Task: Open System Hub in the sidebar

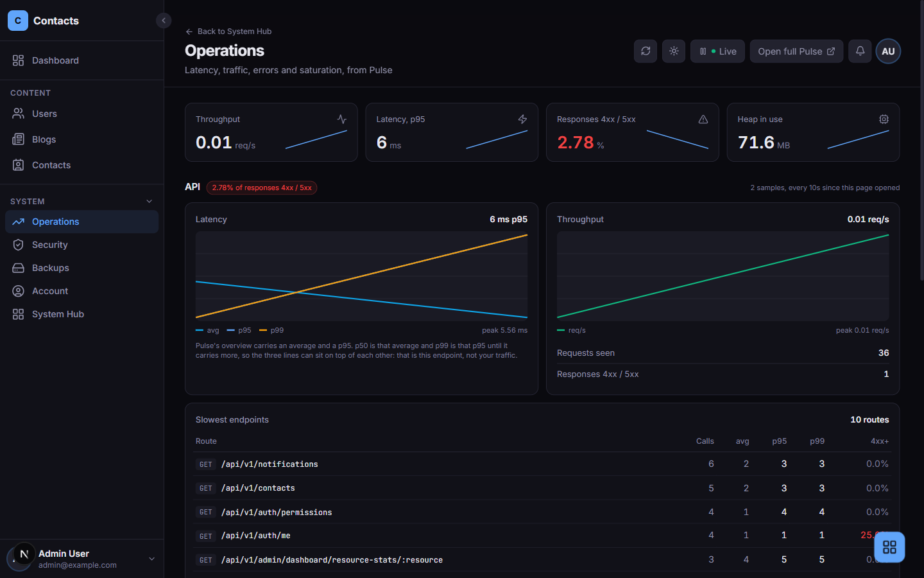Action: [81, 314]
